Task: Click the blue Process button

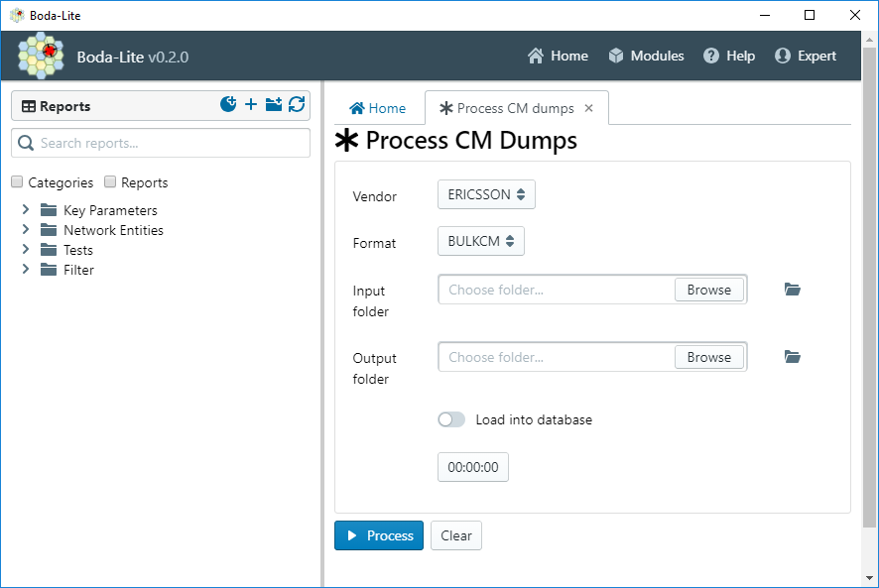Action: click(379, 535)
